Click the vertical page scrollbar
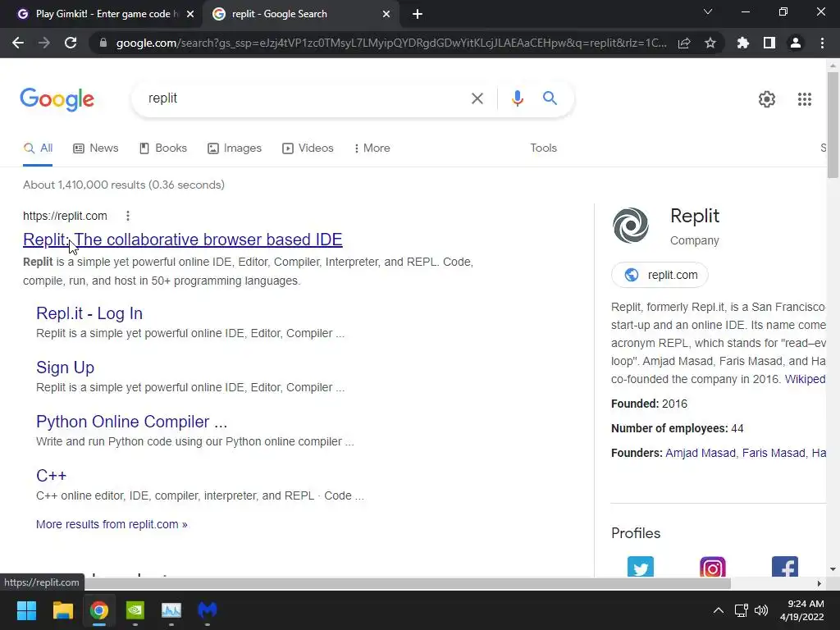Screen dimensions: 840x630 [833, 125]
